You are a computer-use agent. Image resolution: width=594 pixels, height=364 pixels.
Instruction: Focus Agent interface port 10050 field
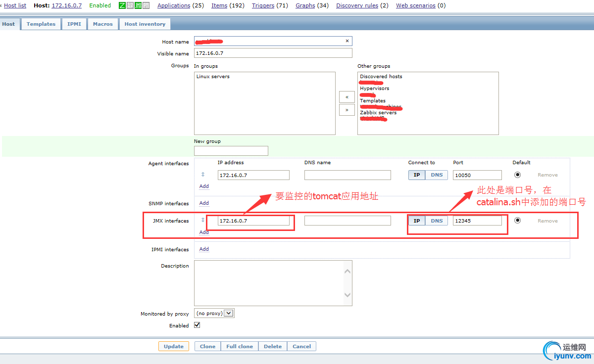tap(477, 175)
